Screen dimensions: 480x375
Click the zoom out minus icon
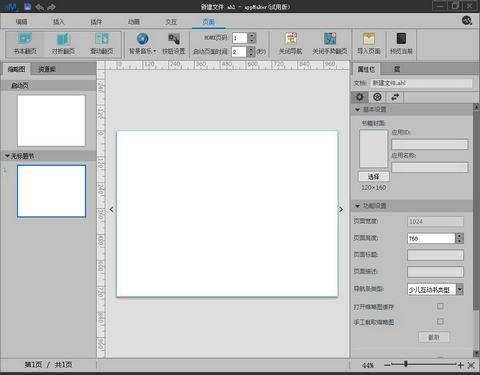(x=387, y=365)
